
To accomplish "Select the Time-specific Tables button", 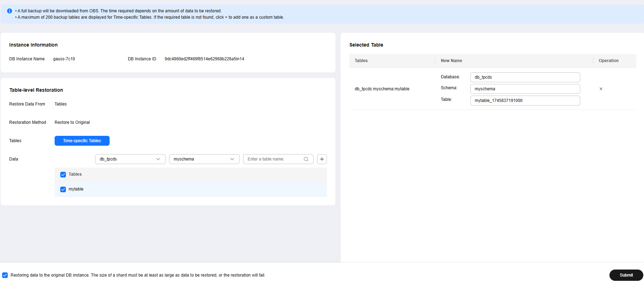I will [x=82, y=141].
